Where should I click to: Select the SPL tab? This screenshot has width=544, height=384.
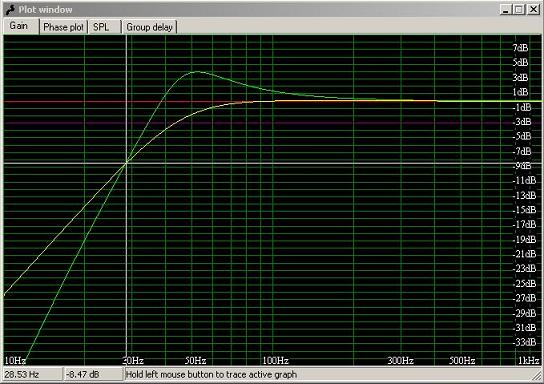104,27
